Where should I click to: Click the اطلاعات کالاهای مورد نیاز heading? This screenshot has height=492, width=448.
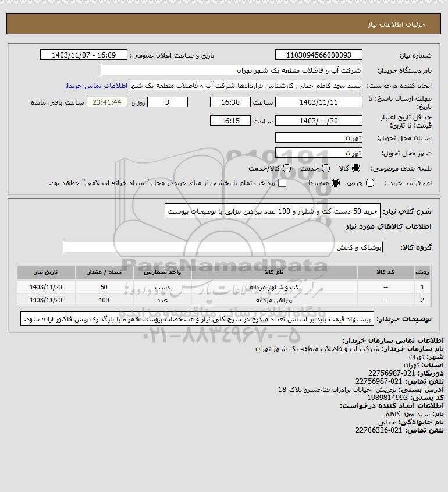[389, 226]
